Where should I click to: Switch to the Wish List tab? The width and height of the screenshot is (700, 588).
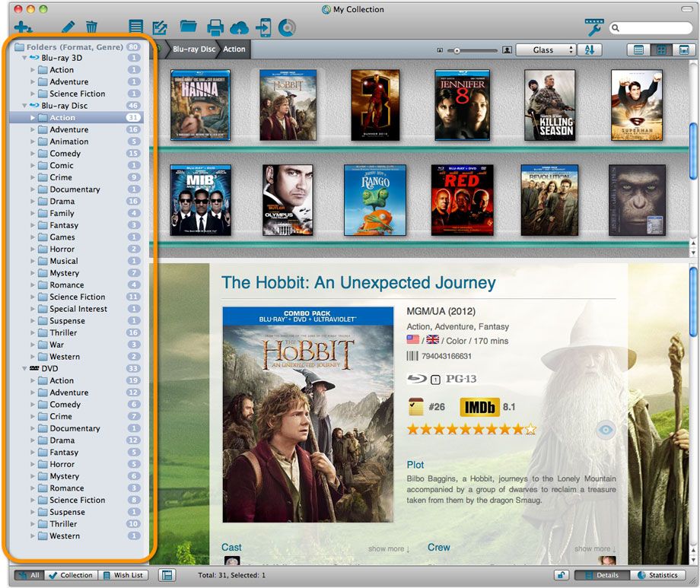[123, 575]
